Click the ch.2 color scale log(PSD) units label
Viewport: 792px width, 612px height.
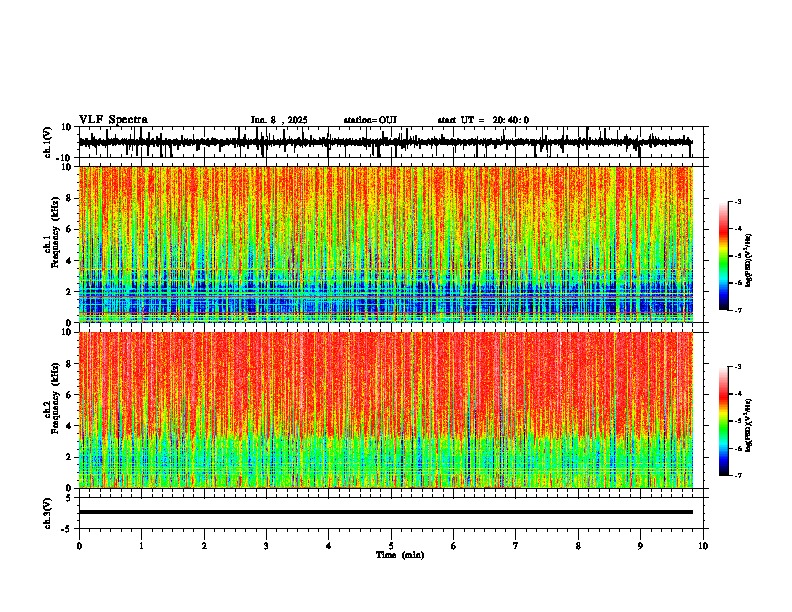749,426
